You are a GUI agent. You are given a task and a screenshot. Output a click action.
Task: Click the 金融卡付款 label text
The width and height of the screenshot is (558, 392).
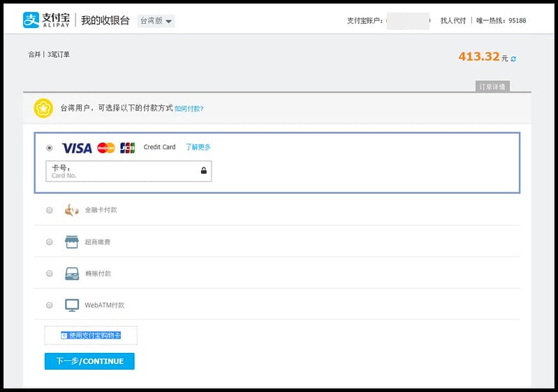101,210
